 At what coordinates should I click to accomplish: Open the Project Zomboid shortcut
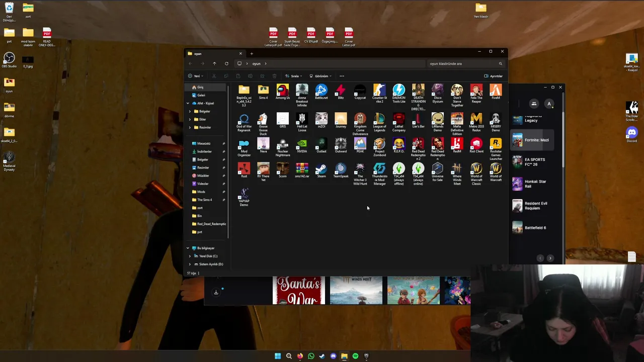click(x=379, y=148)
